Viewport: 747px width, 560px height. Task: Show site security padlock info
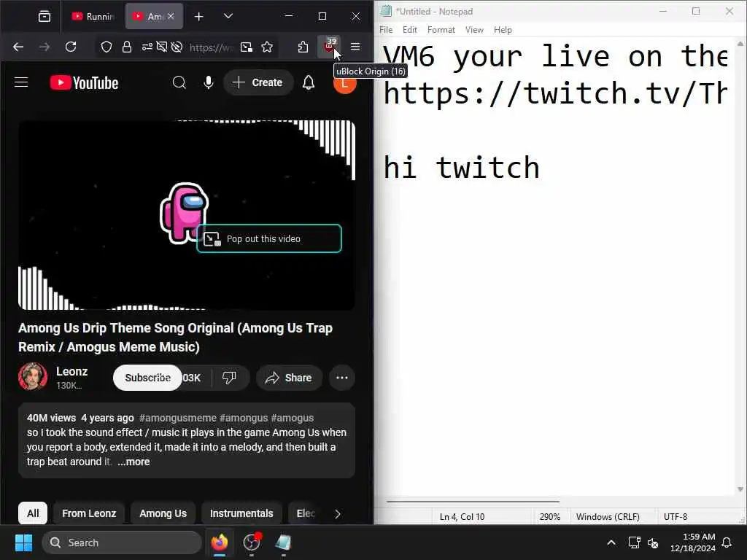click(x=127, y=47)
